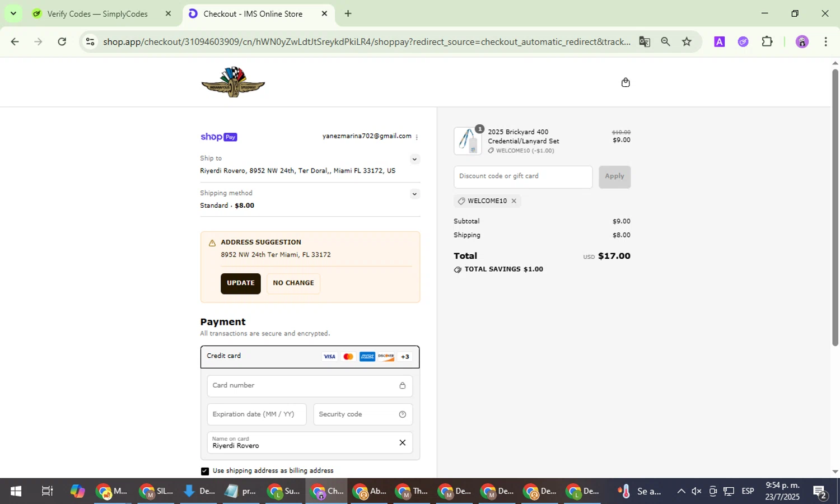Close the Verify Codes tab
The height and width of the screenshot is (504, 840).
(x=168, y=14)
